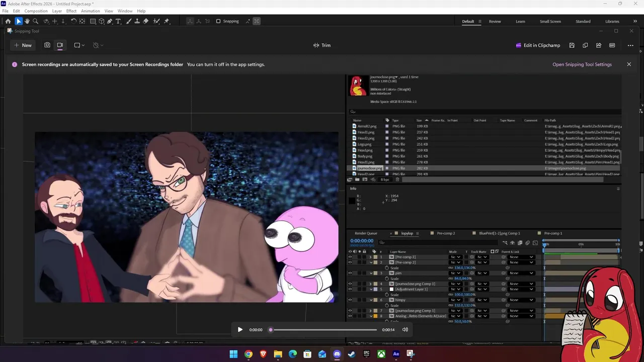Viewport: 644px width, 362px height.
Task: Select the Zoom magnifier tool
Action: click(x=35, y=21)
